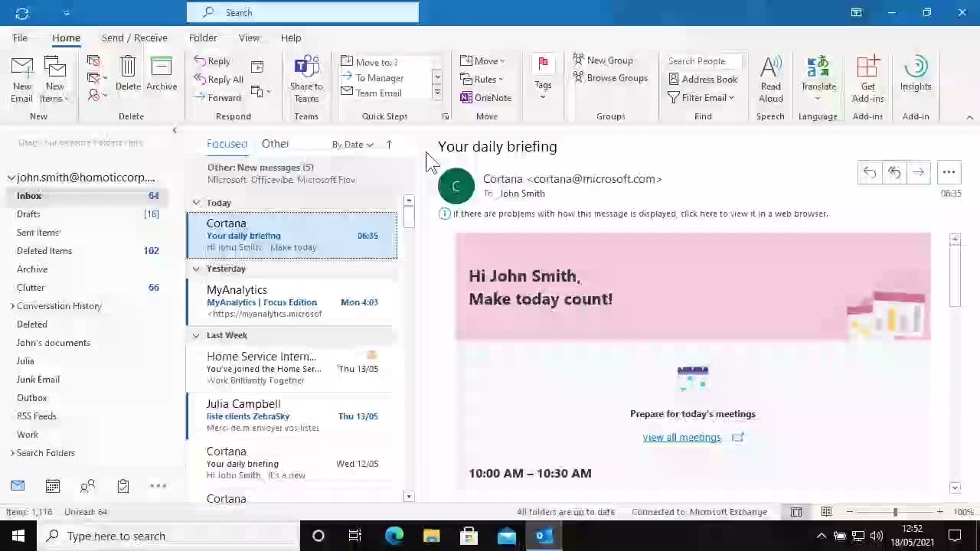Adjust the zoom slider handle in status bar
980x551 pixels.
pos(895,511)
